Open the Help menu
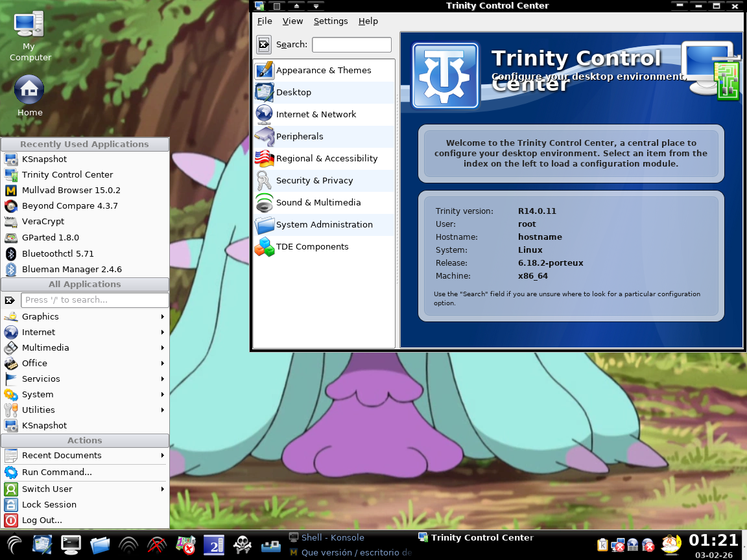 click(368, 21)
